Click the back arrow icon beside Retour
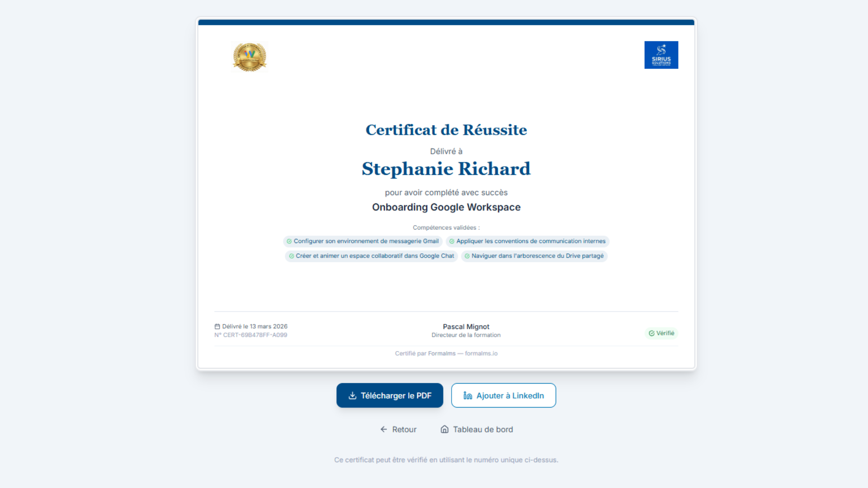The image size is (868, 488). 384,429
